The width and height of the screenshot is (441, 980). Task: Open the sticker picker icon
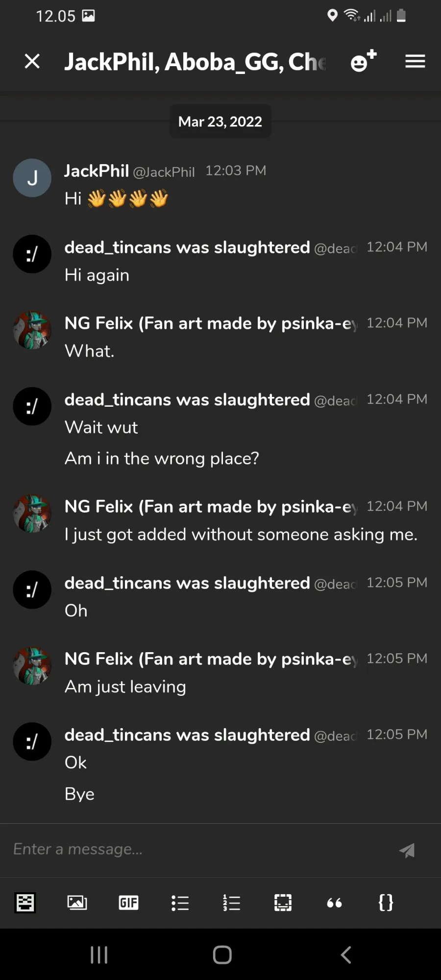(x=25, y=903)
